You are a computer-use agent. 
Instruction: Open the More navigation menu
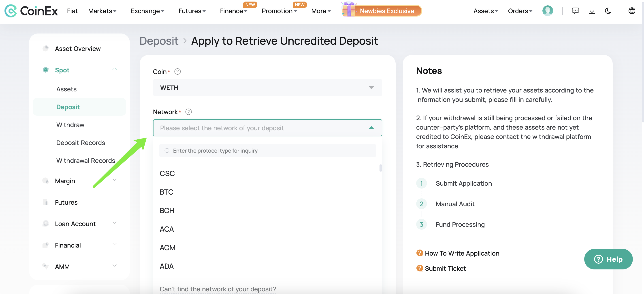(x=321, y=11)
